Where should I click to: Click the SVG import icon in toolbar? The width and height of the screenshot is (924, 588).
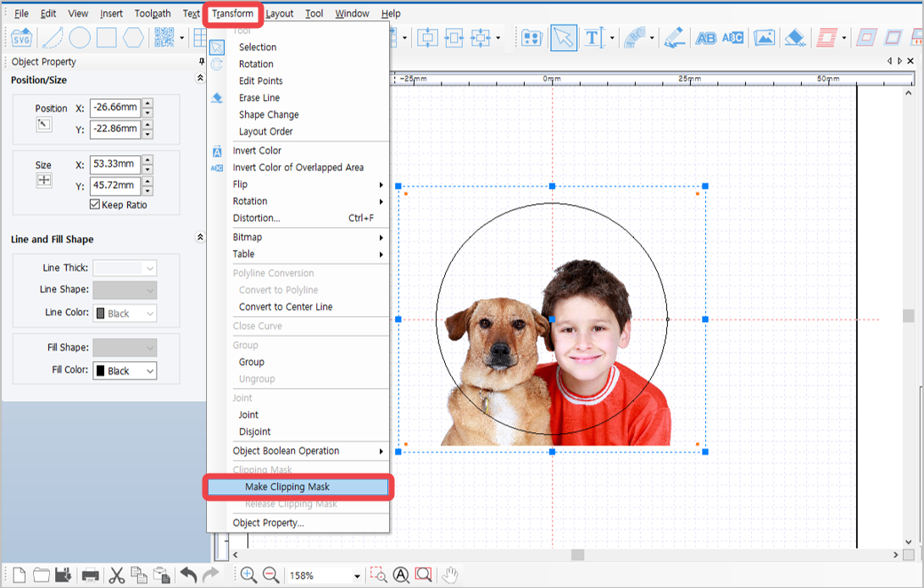click(x=22, y=38)
